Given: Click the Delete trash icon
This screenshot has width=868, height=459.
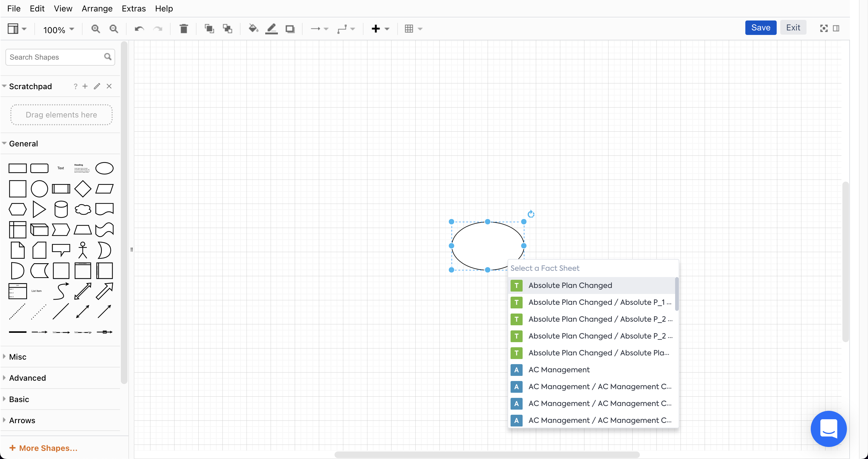Looking at the screenshot, I should [184, 29].
